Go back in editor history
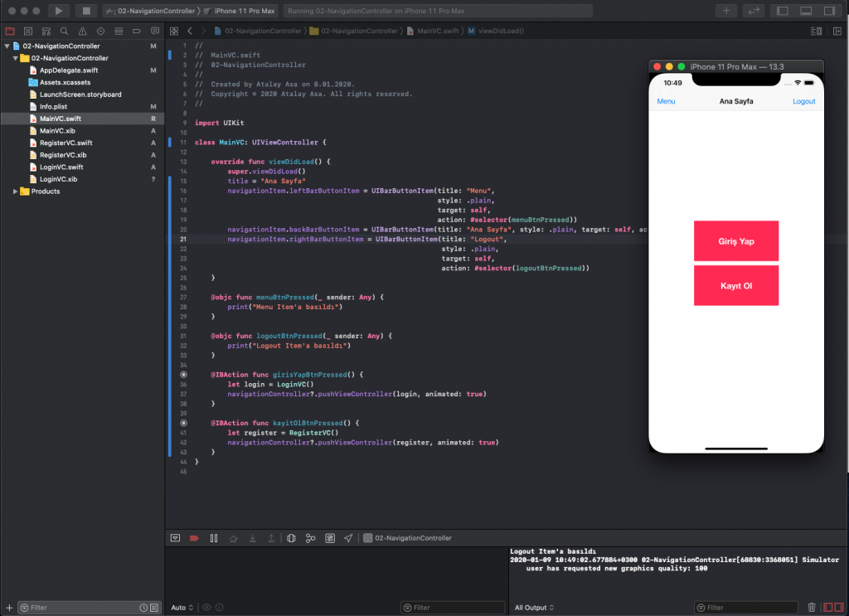 click(190, 32)
